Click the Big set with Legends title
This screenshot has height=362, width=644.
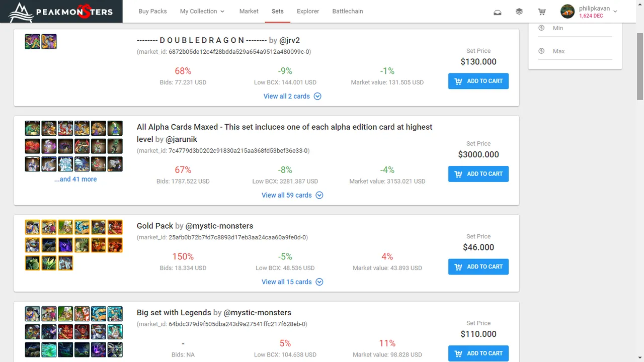point(174,313)
